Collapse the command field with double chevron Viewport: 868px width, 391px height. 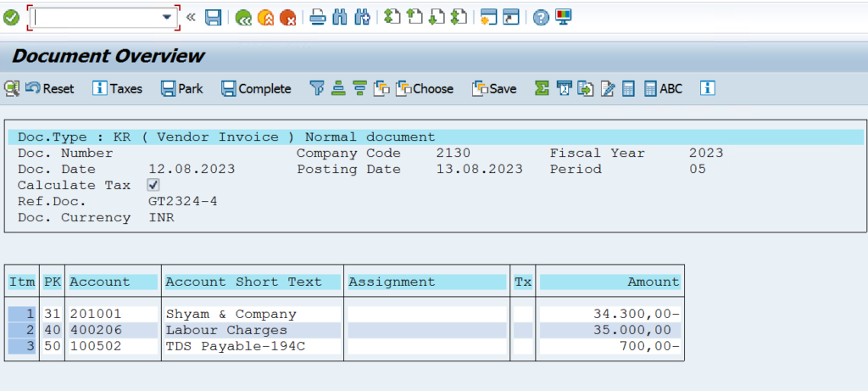191,17
